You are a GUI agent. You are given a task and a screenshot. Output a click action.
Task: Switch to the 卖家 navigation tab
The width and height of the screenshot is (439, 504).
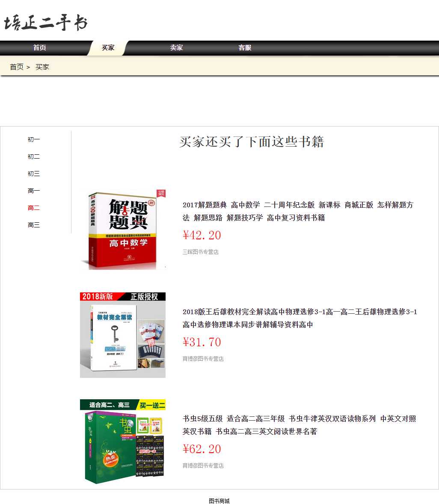[x=176, y=48]
